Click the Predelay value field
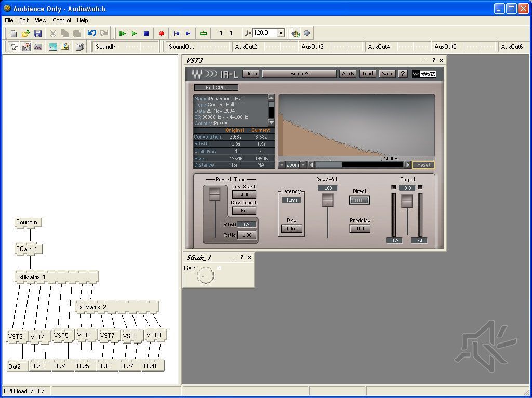Screen dimensions: 532x398 [360, 229]
